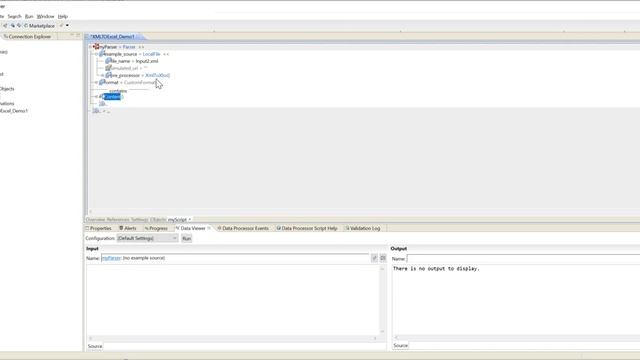Image resolution: width=640 pixels, height=360 pixels.
Task: Click the 'There is no output to display' text
Action: [436, 269]
